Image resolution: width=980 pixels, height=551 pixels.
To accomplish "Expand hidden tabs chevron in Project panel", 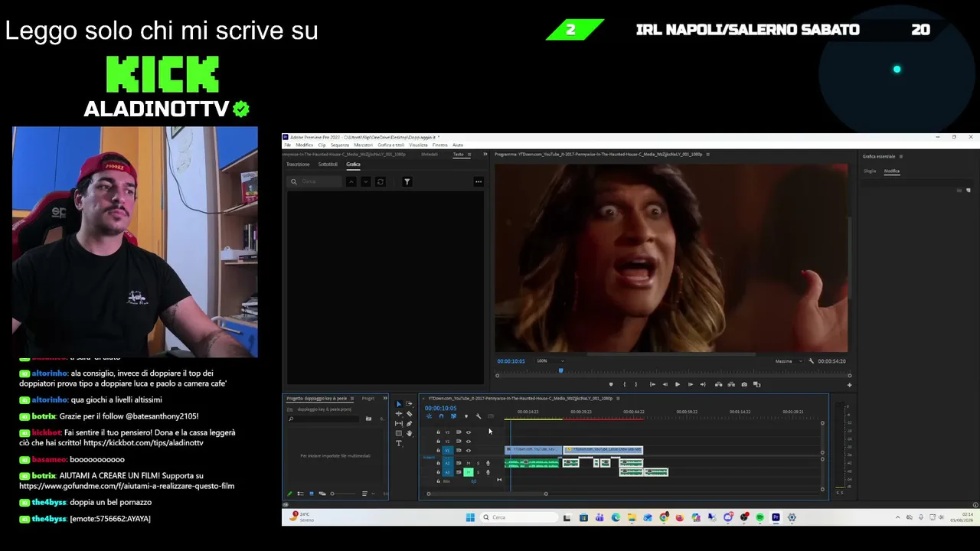I will pyautogui.click(x=385, y=398).
